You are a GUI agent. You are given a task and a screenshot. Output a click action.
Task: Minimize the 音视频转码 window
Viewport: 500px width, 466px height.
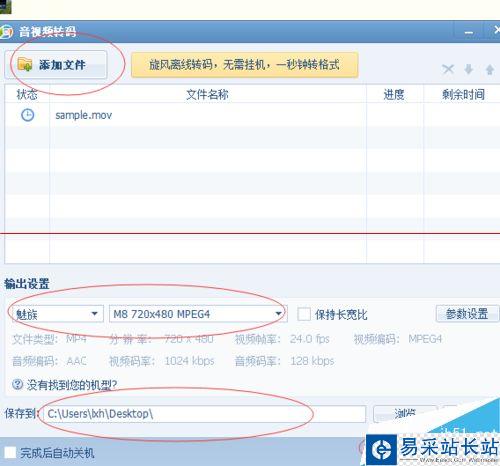pos(469,32)
